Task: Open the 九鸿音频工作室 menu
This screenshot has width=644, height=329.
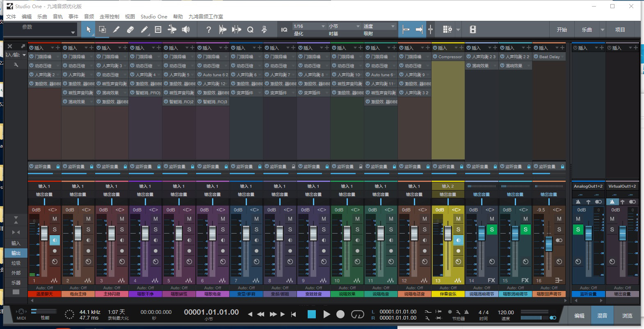Action: (206, 16)
